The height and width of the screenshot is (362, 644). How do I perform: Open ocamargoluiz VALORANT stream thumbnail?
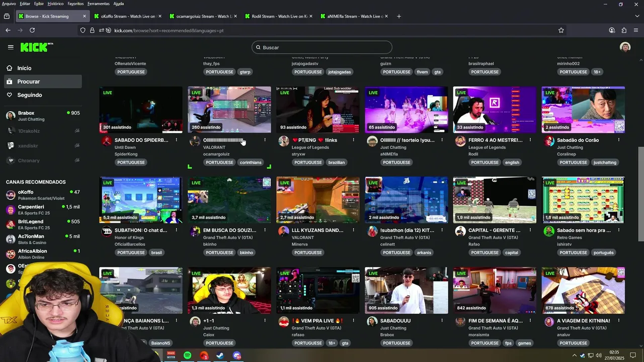229,110
